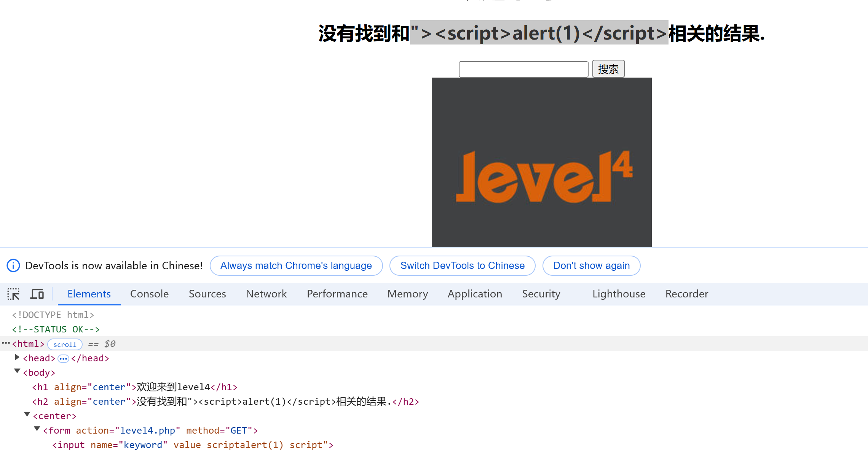Switch to the Console tab

149,294
